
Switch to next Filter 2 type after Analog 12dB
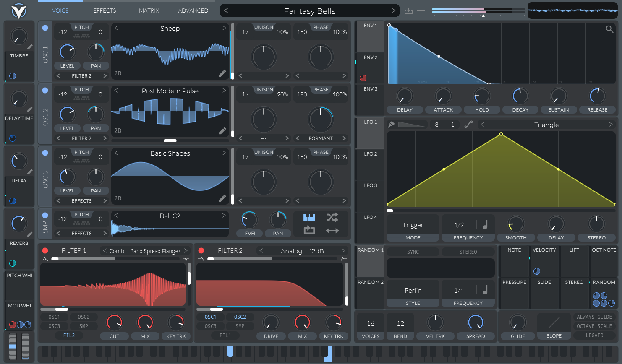click(x=343, y=251)
